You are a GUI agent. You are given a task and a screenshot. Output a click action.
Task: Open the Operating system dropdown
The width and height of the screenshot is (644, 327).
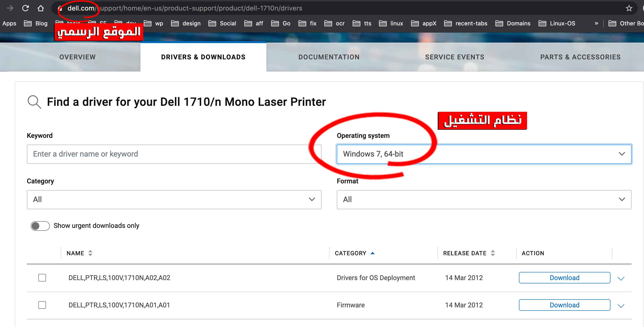(x=484, y=154)
